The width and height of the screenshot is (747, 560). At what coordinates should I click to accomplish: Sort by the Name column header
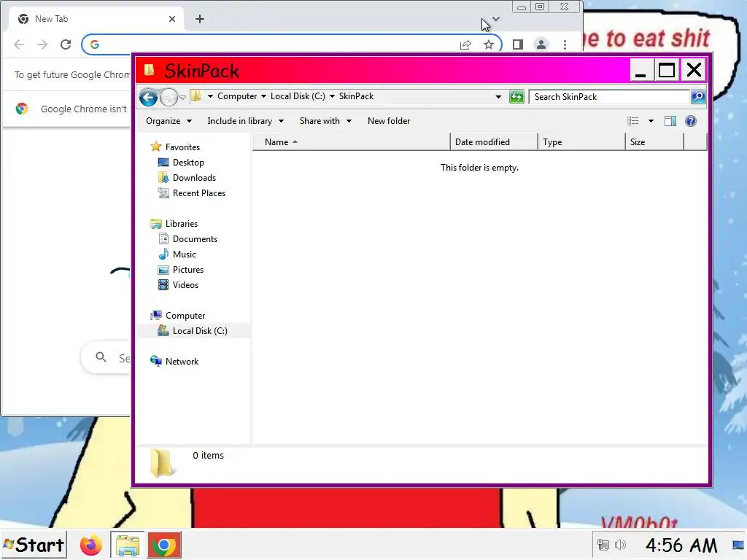pos(351,142)
